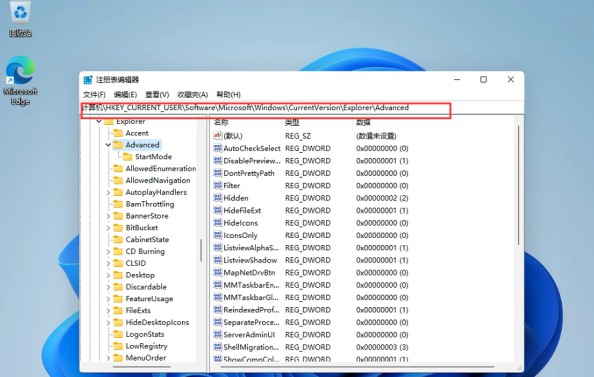
Task: Click the AllowedEnumeration folder icon
Action: point(118,168)
